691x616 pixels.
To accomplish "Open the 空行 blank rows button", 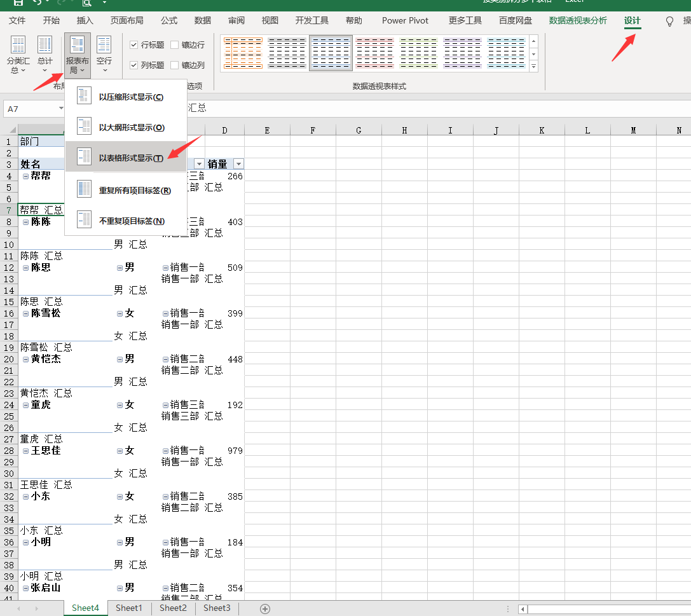I will pyautogui.click(x=104, y=55).
